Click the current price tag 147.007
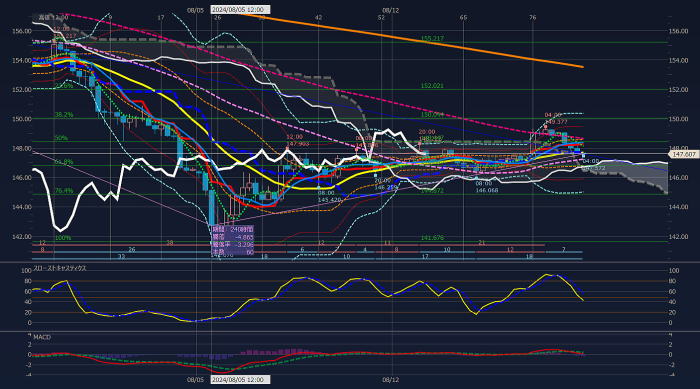700x389 pixels. point(683,154)
